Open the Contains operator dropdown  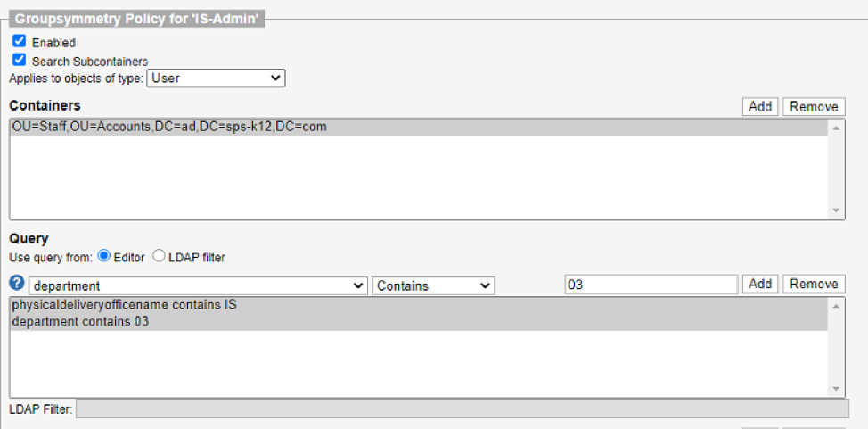click(x=433, y=285)
